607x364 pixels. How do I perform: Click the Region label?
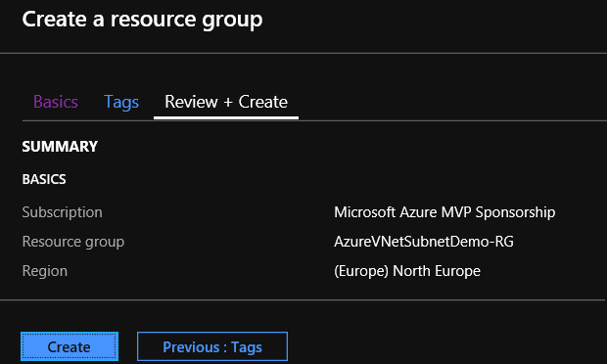45,271
